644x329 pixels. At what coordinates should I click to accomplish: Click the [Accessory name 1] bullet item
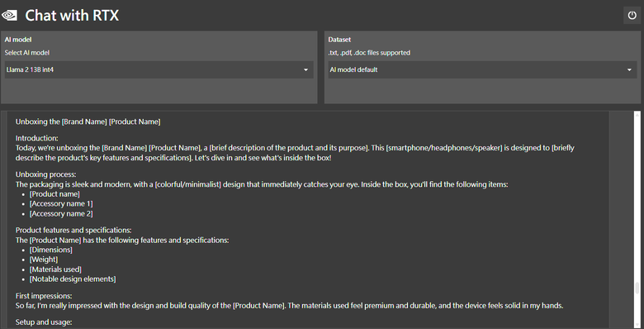[61, 203]
